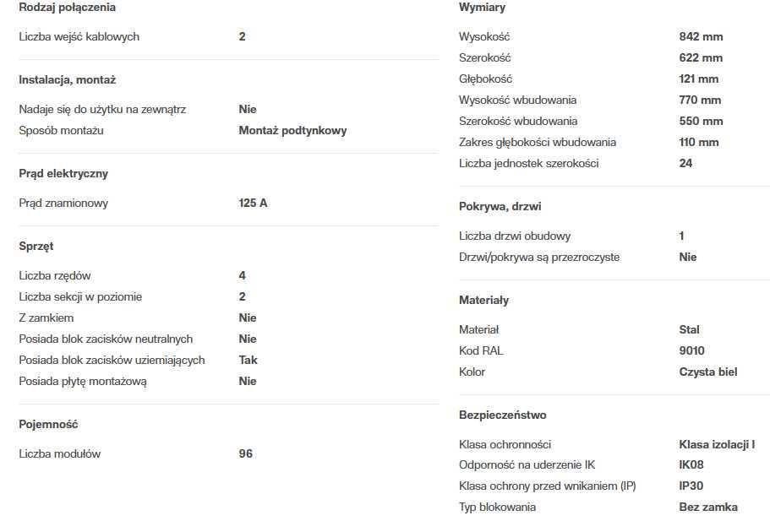Click the 'Pokrywa, drzwi' heading
This screenshot has height=532, width=770.
tap(500, 207)
